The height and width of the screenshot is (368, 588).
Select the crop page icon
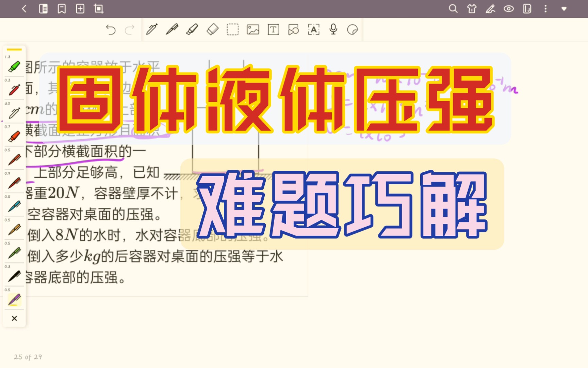pyautogui.click(x=99, y=9)
